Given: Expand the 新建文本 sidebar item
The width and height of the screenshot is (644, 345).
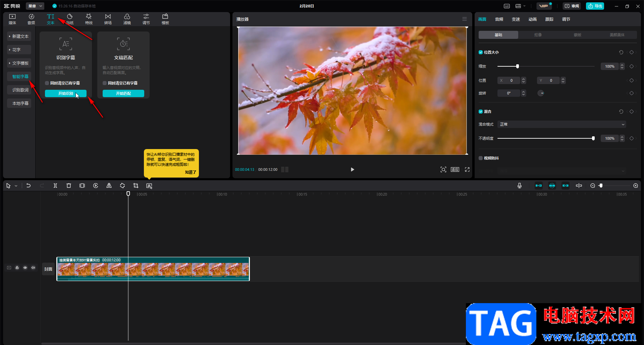Looking at the screenshot, I should click(x=19, y=36).
